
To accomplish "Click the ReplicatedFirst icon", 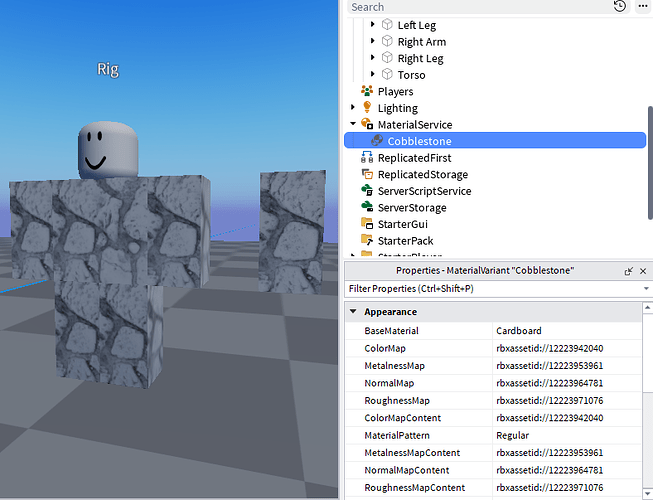I will pyautogui.click(x=367, y=157).
